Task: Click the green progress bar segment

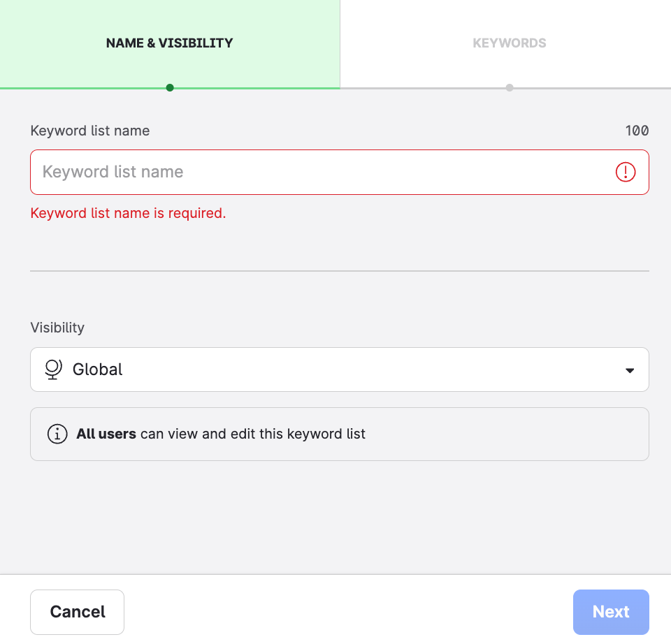Action: click(84, 87)
